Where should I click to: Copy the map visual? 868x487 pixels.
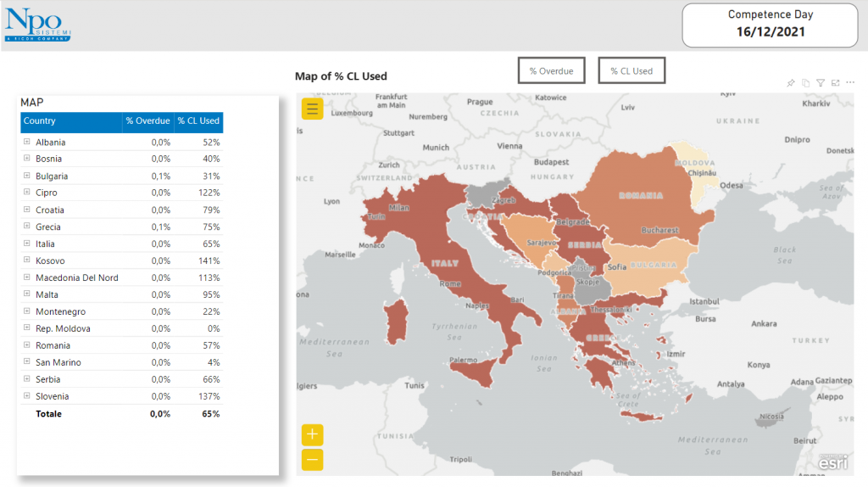point(806,83)
